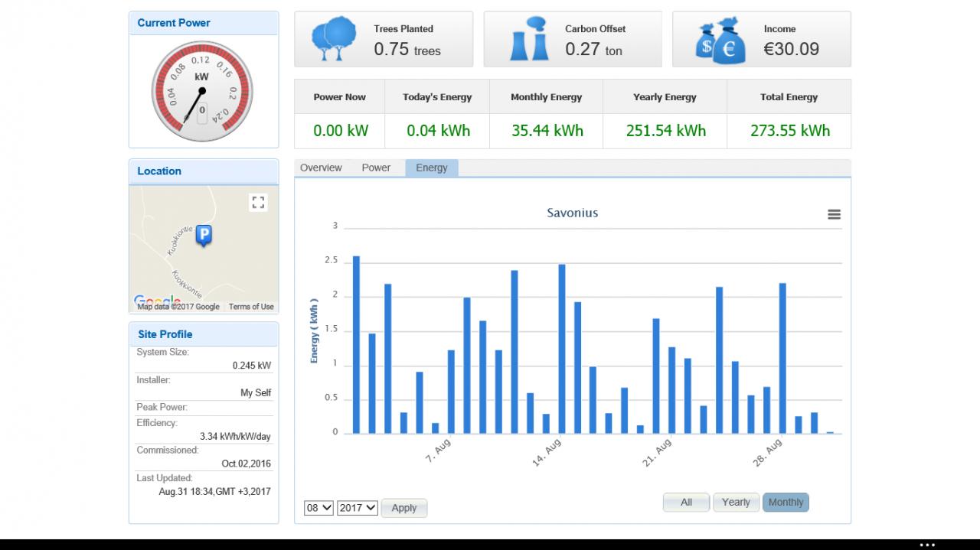Switch chart to Yearly view
The height and width of the screenshot is (550, 980).
click(736, 503)
